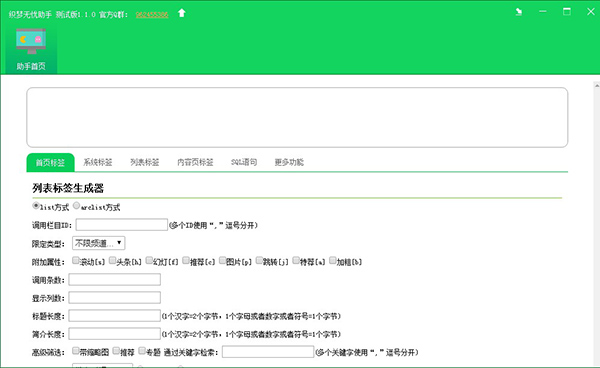Image resolution: width=600 pixels, height=368 pixels.
Task: Maximize the assistant window
Action: click(567, 12)
